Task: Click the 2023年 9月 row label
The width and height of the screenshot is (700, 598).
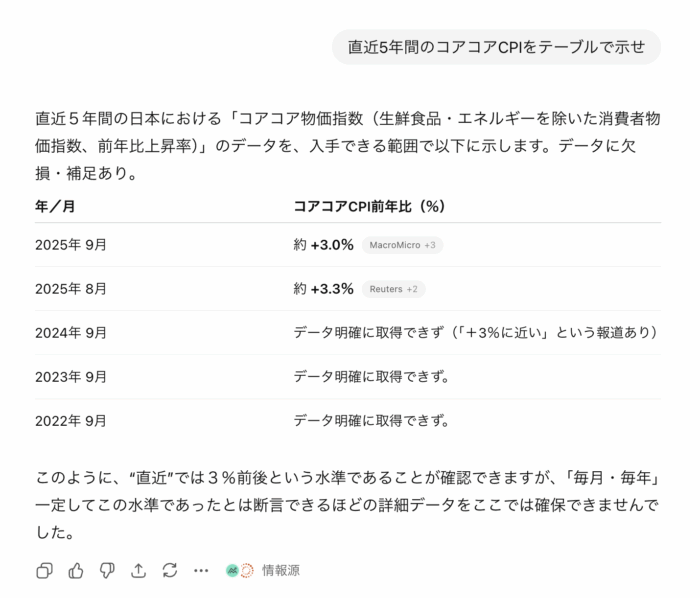Action: tap(71, 377)
